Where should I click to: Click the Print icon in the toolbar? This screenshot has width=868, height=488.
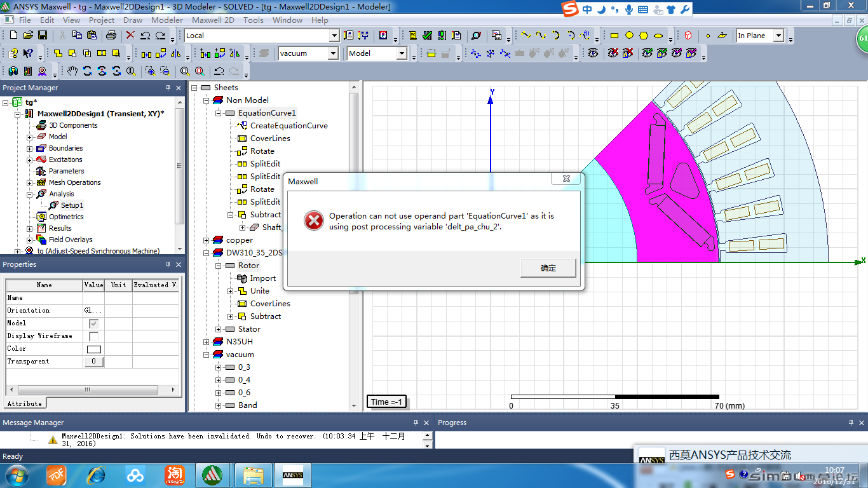[x=111, y=36]
